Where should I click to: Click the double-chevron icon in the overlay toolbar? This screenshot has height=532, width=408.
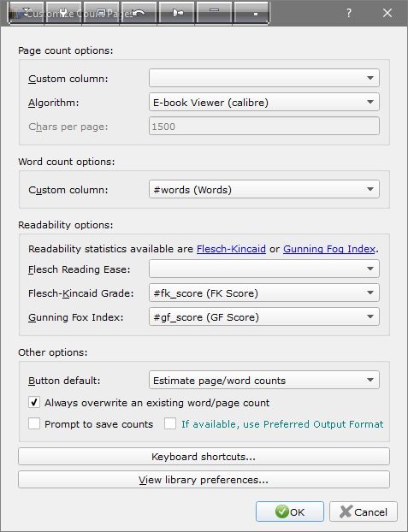27,13
